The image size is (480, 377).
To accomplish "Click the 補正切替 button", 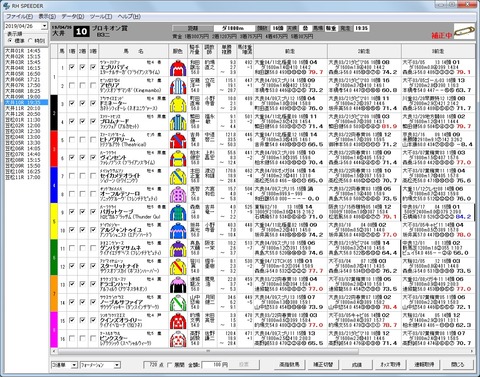I will [x=323, y=365].
